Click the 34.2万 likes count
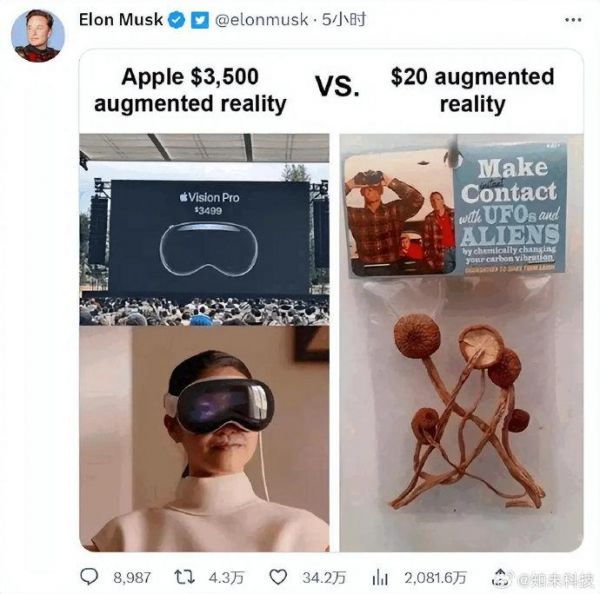Screen dimensions: 600x594 click(x=324, y=578)
